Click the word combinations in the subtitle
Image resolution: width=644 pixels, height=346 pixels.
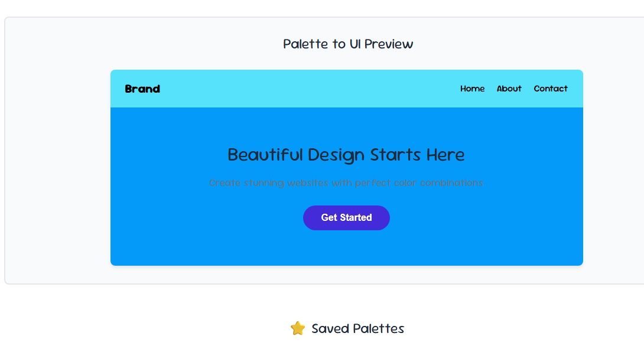click(x=451, y=182)
